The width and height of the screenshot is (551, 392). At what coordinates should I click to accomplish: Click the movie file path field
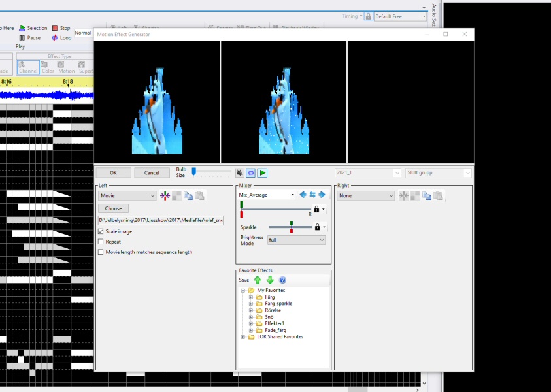[x=161, y=220]
